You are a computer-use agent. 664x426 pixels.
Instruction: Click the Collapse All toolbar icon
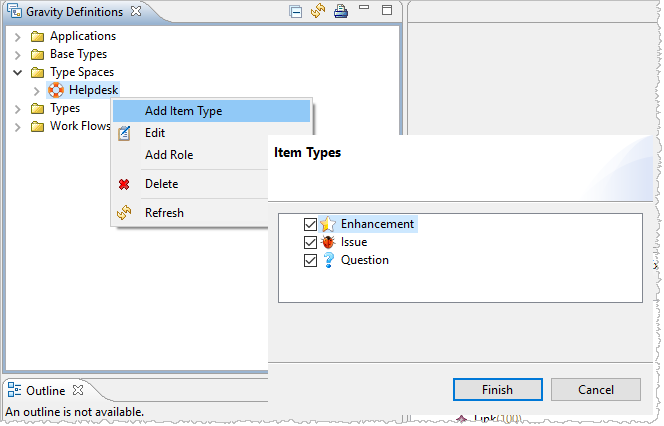[296, 12]
